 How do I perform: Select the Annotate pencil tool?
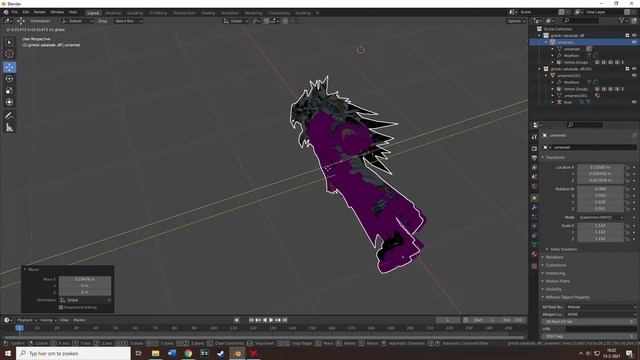(9, 116)
